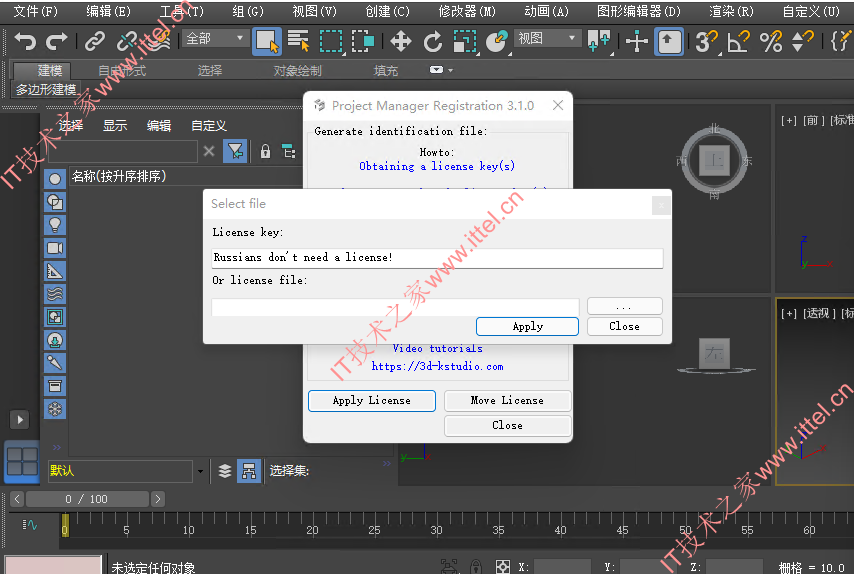Toggle display of space warps

[55, 294]
